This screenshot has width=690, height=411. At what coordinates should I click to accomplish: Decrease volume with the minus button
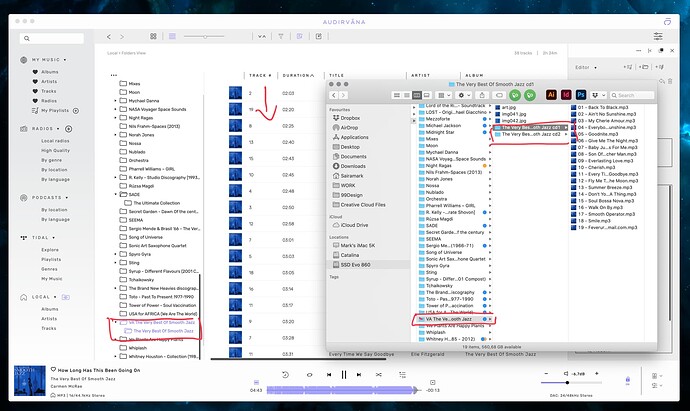[546, 374]
